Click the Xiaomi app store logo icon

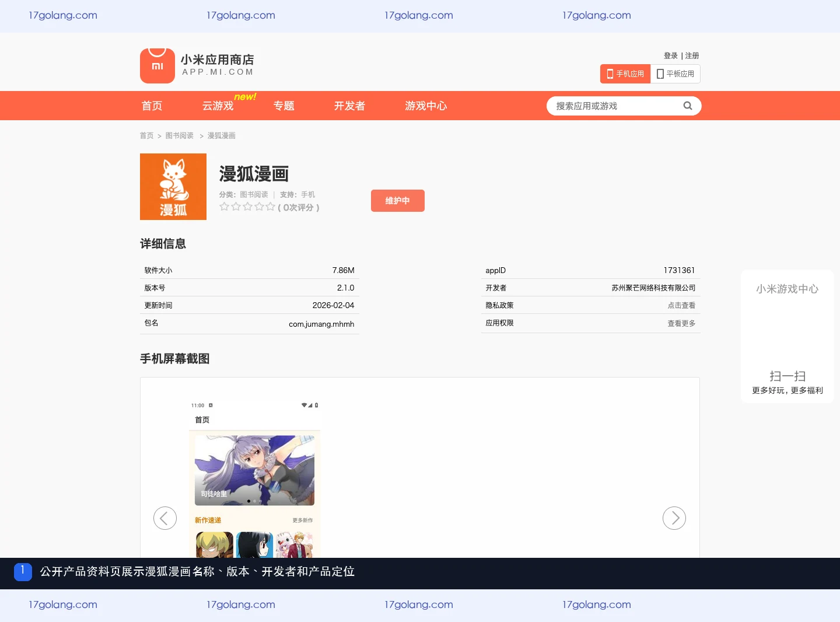(157, 66)
